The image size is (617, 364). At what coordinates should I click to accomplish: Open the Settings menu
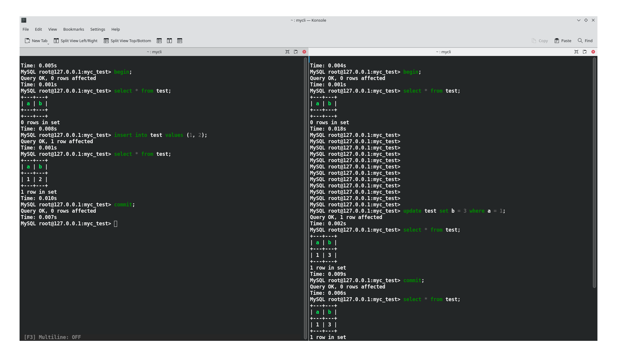pyautogui.click(x=98, y=29)
